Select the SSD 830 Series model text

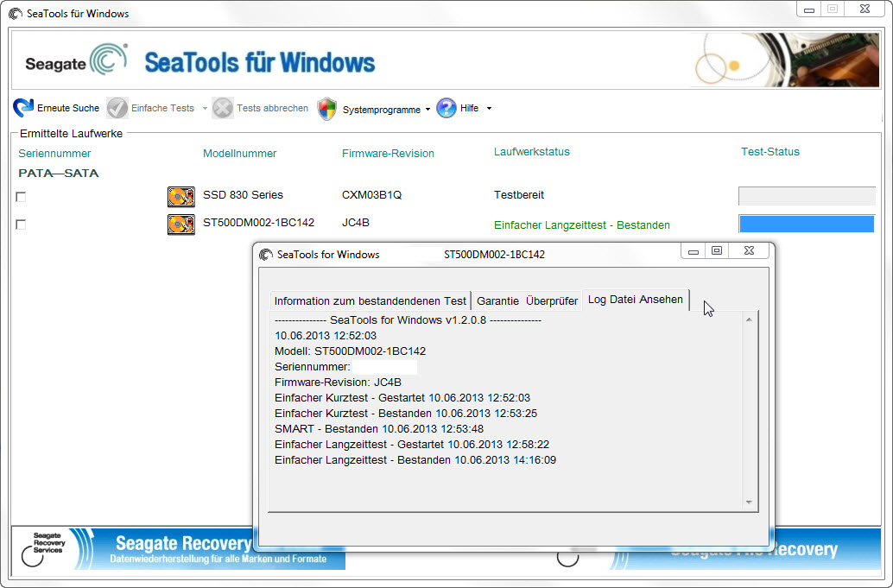(x=244, y=194)
